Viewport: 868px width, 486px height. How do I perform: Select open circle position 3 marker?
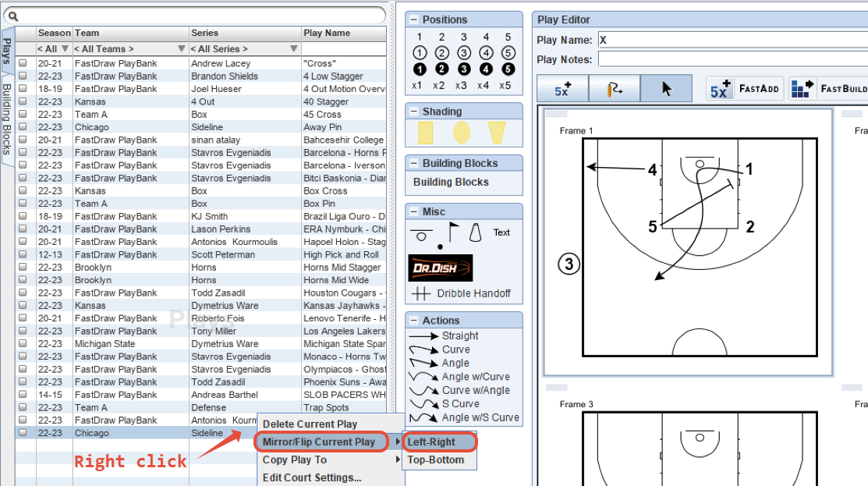pyautogui.click(x=464, y=53)
